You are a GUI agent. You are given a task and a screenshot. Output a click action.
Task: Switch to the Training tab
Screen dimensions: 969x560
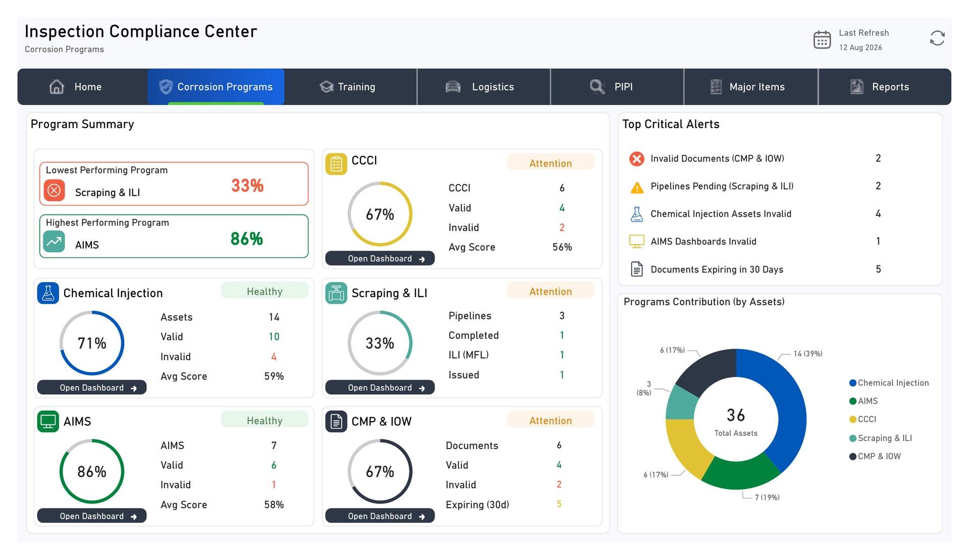tap(351, 87)
